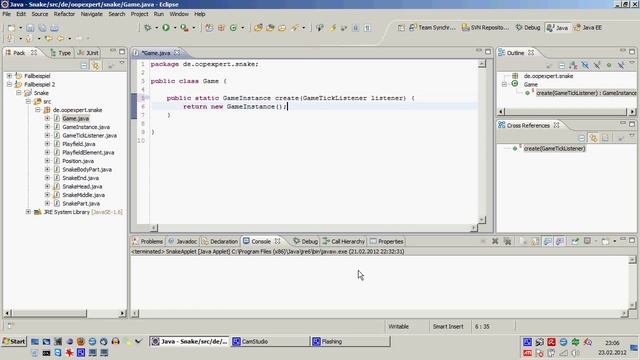The width and height of the screenshot is (640, 360).
Task: Click the Run External Tools icon
Action: click(184, 28)
